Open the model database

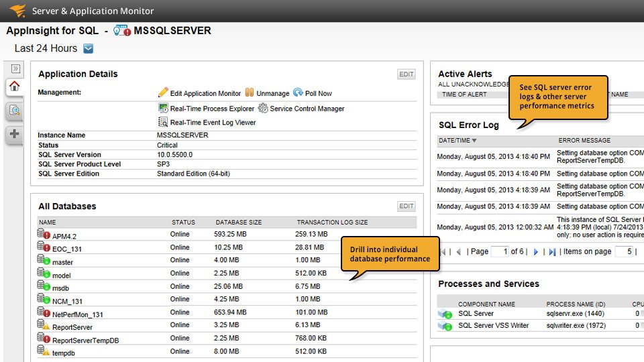(x=62, y=276)
